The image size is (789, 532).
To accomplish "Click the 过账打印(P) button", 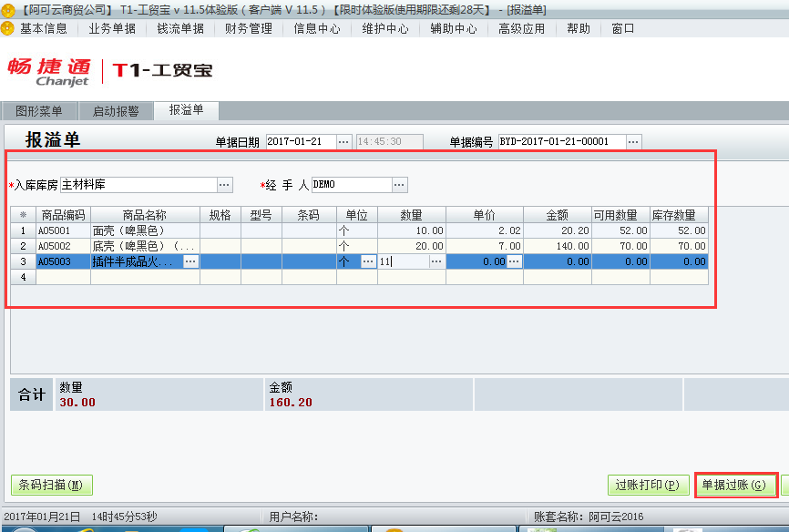I will coord(648,486).
